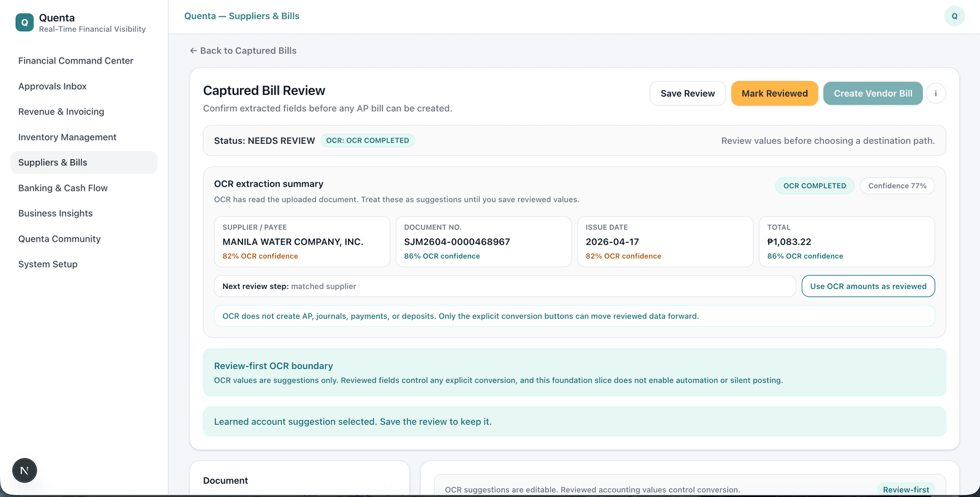Click Mark Reviewed button
The image size is (980, 497).
point(774,94)
